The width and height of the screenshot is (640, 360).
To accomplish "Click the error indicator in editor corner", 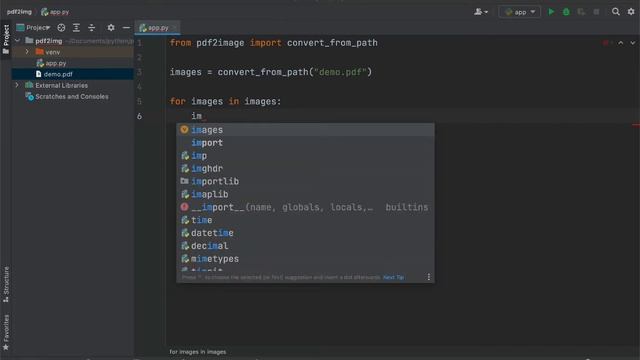I will pyautogui.click(x=606, y=43).
